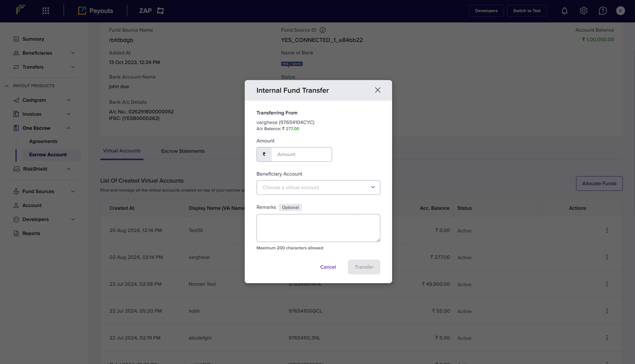Screen dimensions: 635x364
Task: Click the Cancel link in the dialog
Action: pyautogui.click(x=328, y=267)
